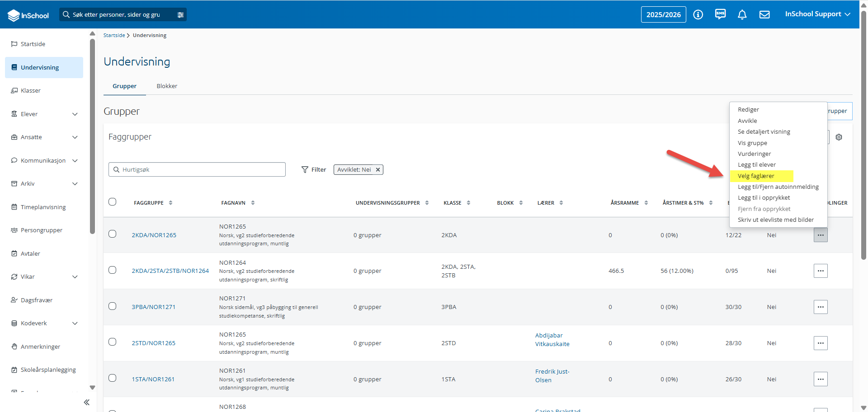Switch to the Blokker tab
Screen dimensions: 868x412
(x=167, y=86)
